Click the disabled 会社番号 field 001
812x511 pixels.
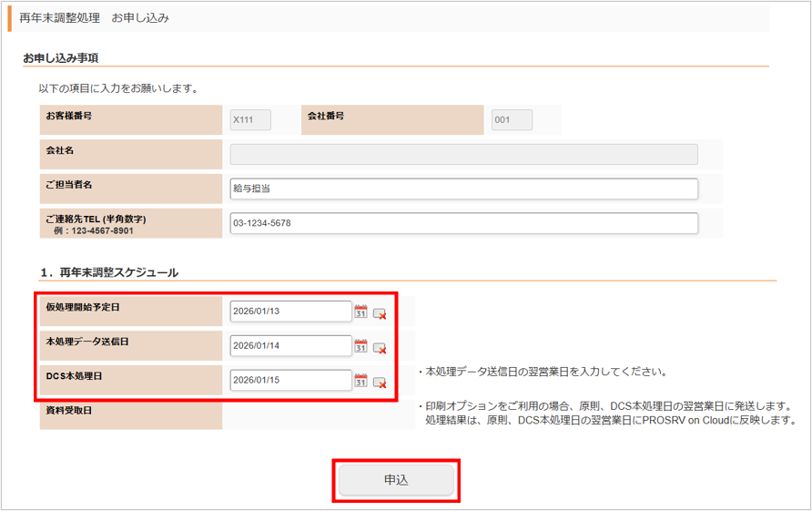click(x=512, y=119)
